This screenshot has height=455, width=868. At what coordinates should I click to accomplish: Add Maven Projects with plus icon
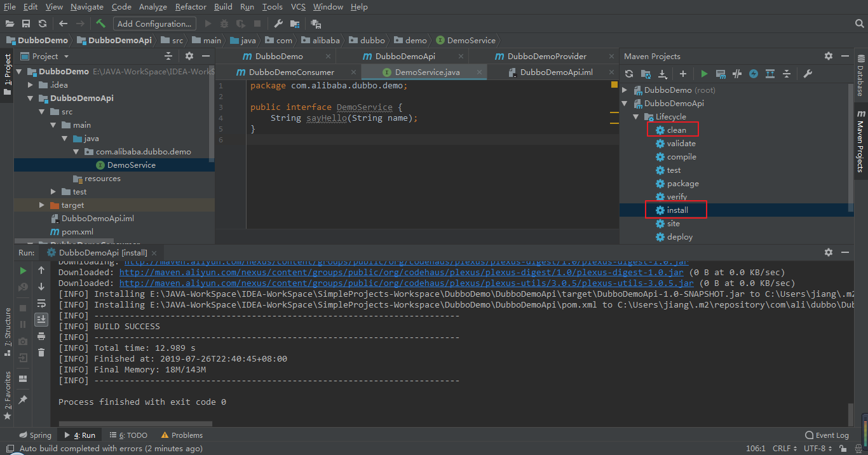coord(683,74)
